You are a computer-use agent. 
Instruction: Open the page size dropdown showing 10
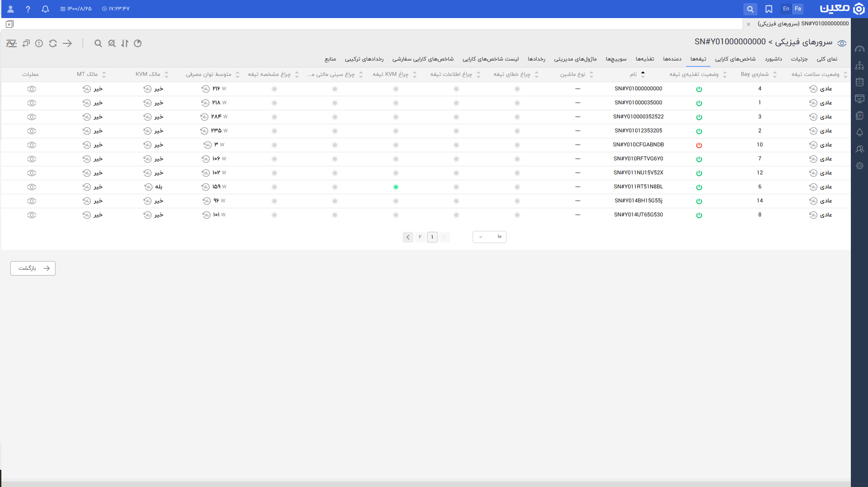pyautogui.click(x=489, y=237)
